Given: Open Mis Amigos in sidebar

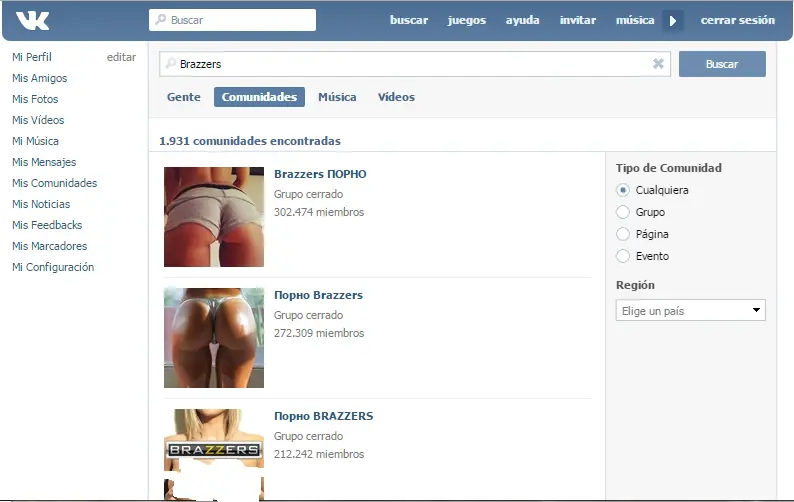Looking at the screenshot, I should (x=39, y=78).
